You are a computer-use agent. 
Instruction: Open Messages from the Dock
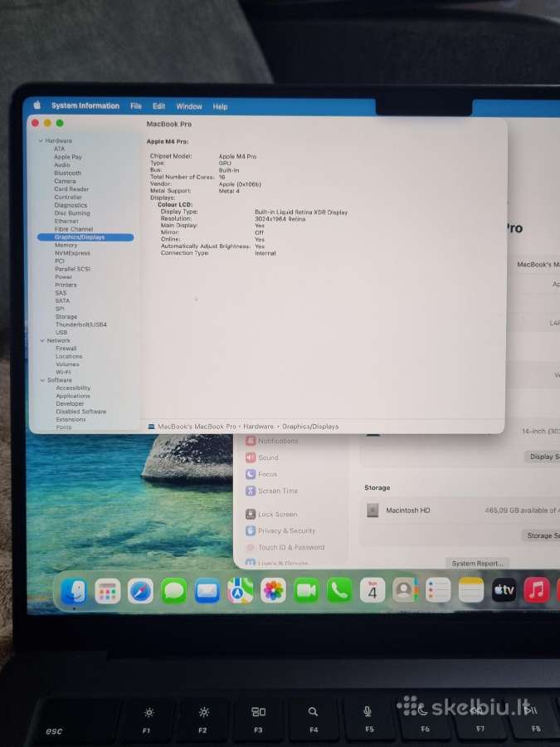[174, 591]
